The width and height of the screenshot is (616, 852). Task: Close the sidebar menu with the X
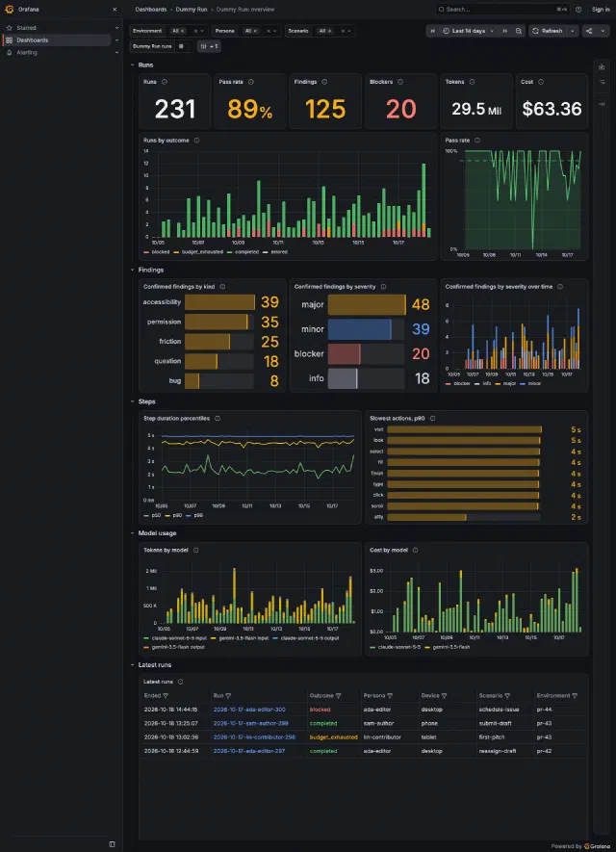point(115,10)
